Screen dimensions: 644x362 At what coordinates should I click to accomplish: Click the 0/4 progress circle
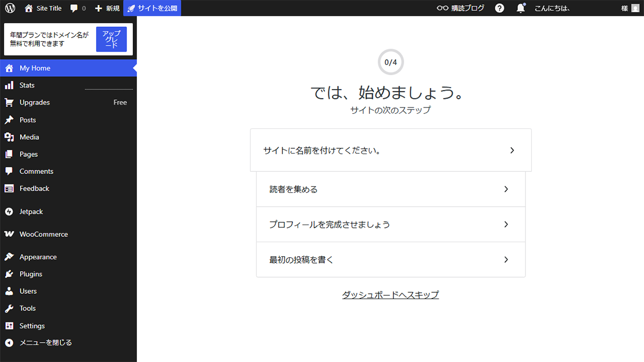click(391, 62)
